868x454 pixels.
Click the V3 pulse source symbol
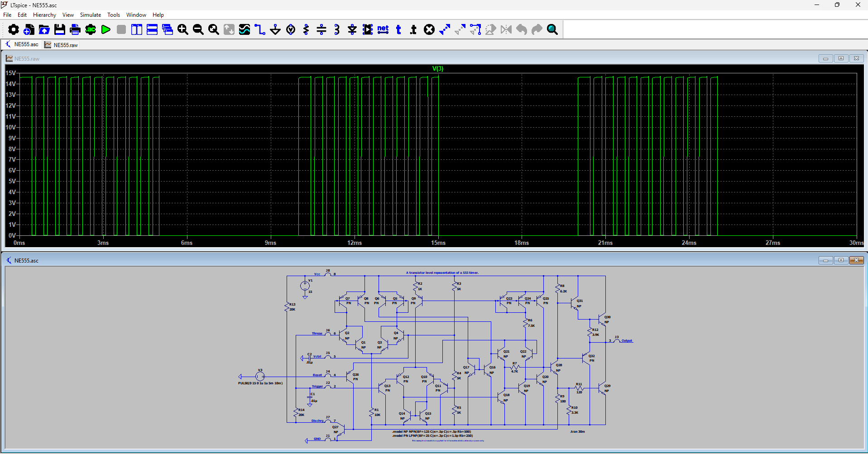click(x=260, y=377)
